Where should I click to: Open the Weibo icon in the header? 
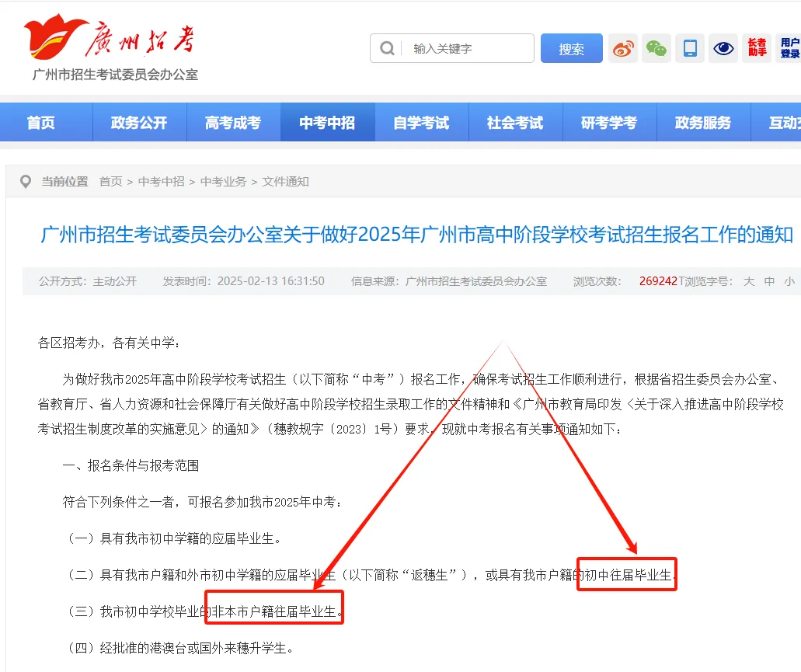623,48
